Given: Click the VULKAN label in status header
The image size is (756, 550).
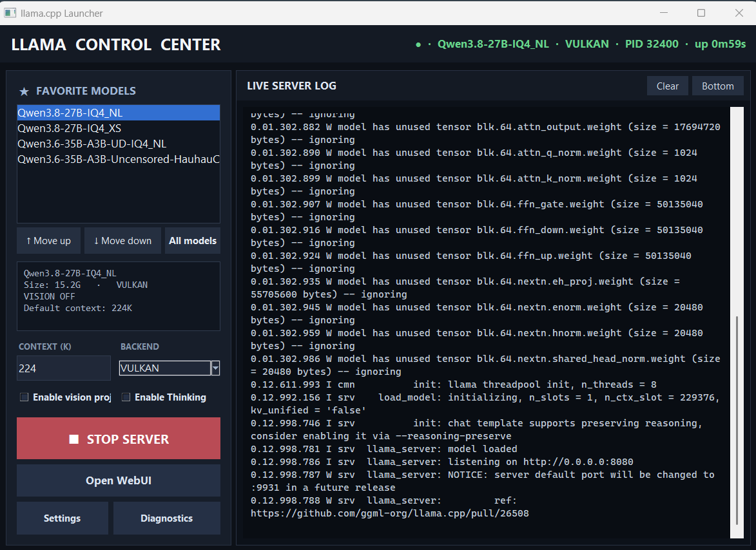Looking at the screenshot, I should pos(586,44).
